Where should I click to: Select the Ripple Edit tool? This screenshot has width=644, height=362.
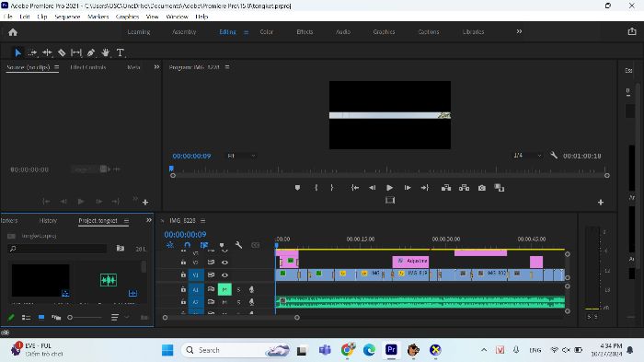pos(47,53)
